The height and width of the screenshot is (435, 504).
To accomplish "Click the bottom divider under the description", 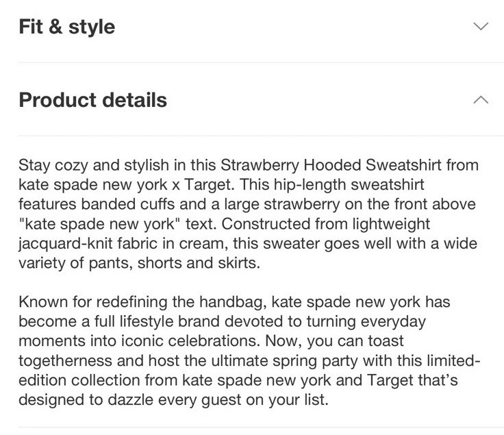I will click(261, 427).
